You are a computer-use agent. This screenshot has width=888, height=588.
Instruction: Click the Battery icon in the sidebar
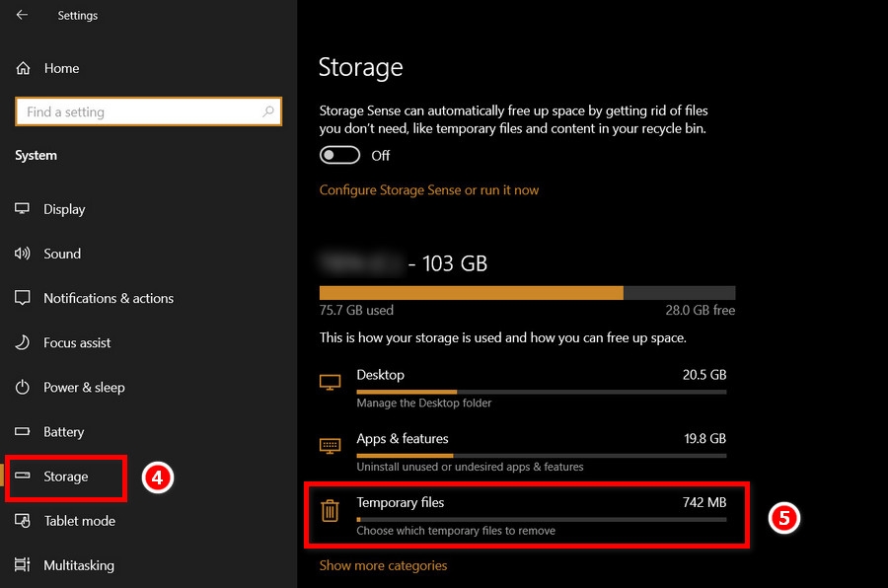(22, 431)
